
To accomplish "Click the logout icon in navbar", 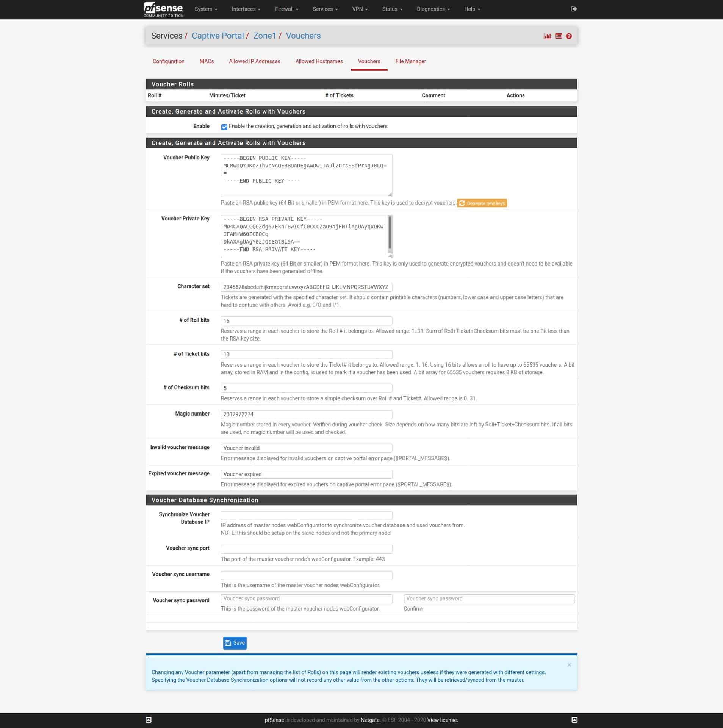I will pyautogui.click(x=574, y=9).
